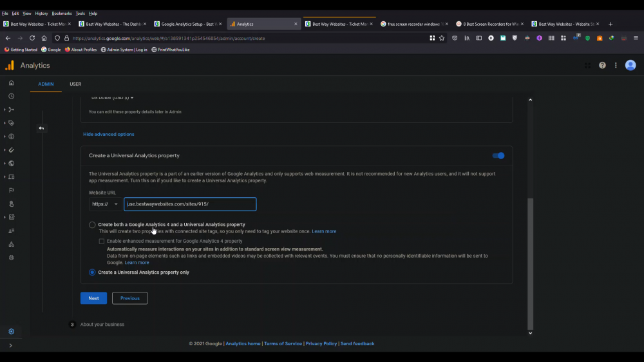Open a new browser tab with plus
Viewport: 644px width, 362px height.
tap(611, 24)
